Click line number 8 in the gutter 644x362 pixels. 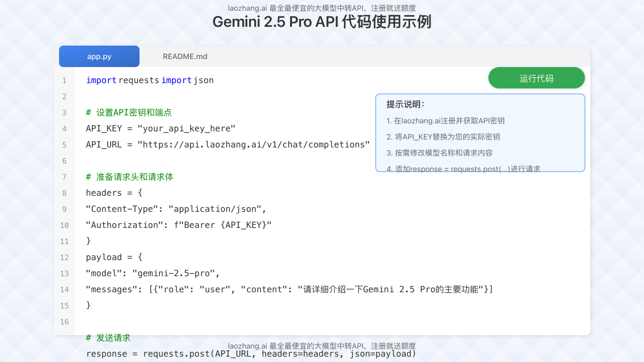coord(64,193)
